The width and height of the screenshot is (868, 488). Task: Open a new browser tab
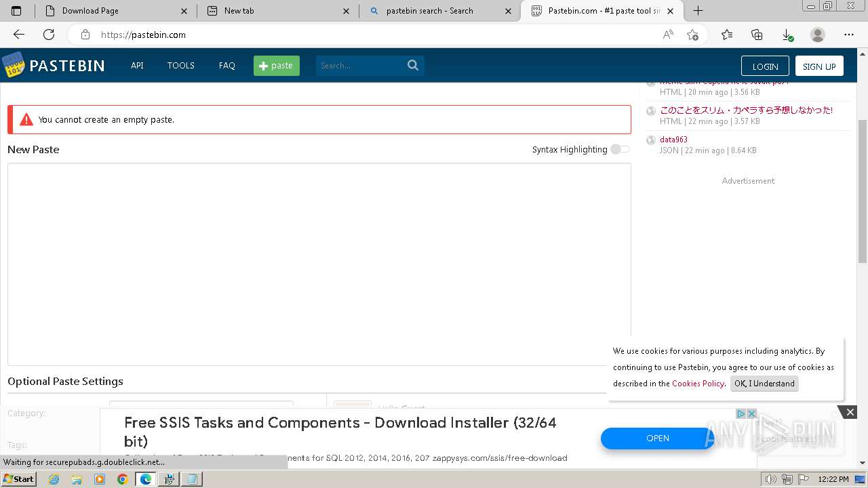point(698,11)
